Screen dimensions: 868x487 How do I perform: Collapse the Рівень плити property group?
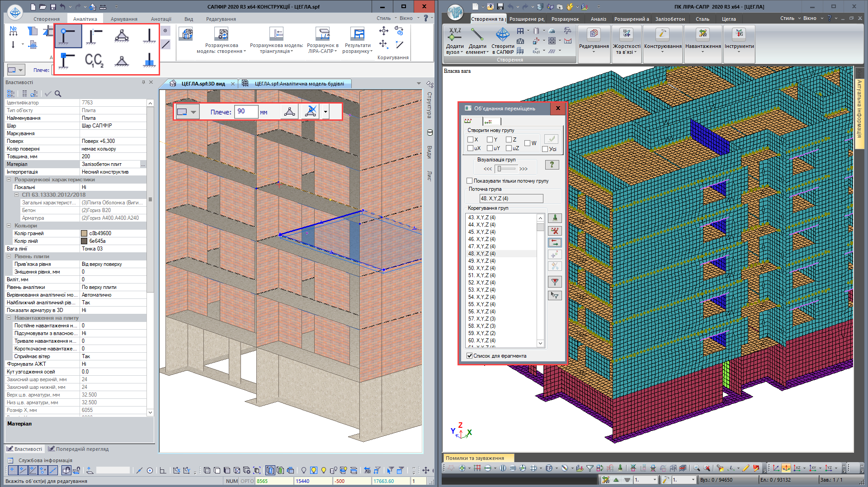click(x=9, y=256)
